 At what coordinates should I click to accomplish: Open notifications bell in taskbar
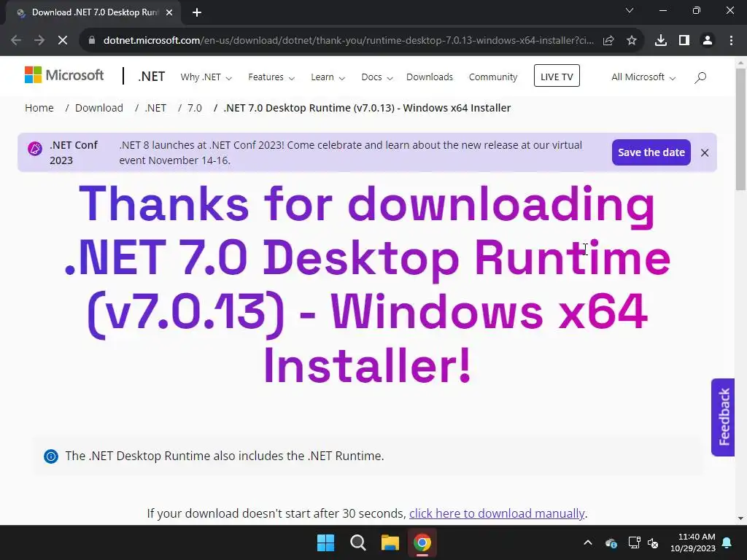point(727,542)
